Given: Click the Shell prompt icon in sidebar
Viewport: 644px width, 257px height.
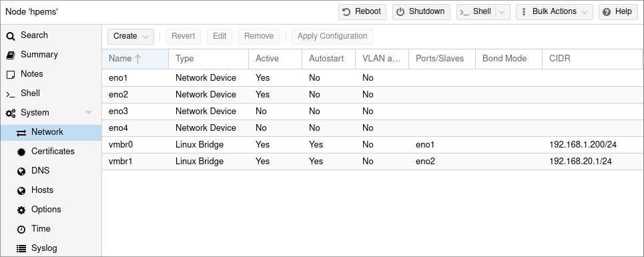Looking at the screenshot, I should pos(10,94).
